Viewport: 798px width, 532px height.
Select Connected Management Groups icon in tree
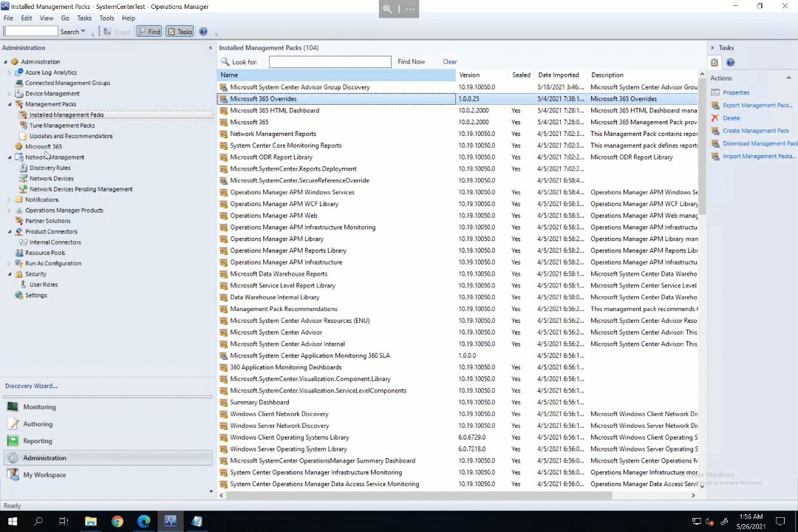click(x=18, y=83)
